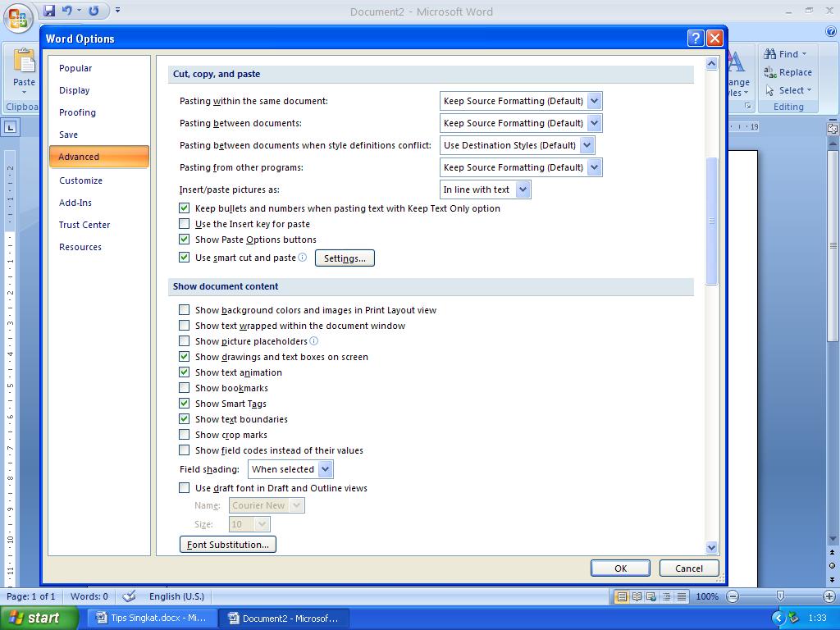Uncheck Show text boundaries
This screenshot has height=630, width=840.
[185, 419]
